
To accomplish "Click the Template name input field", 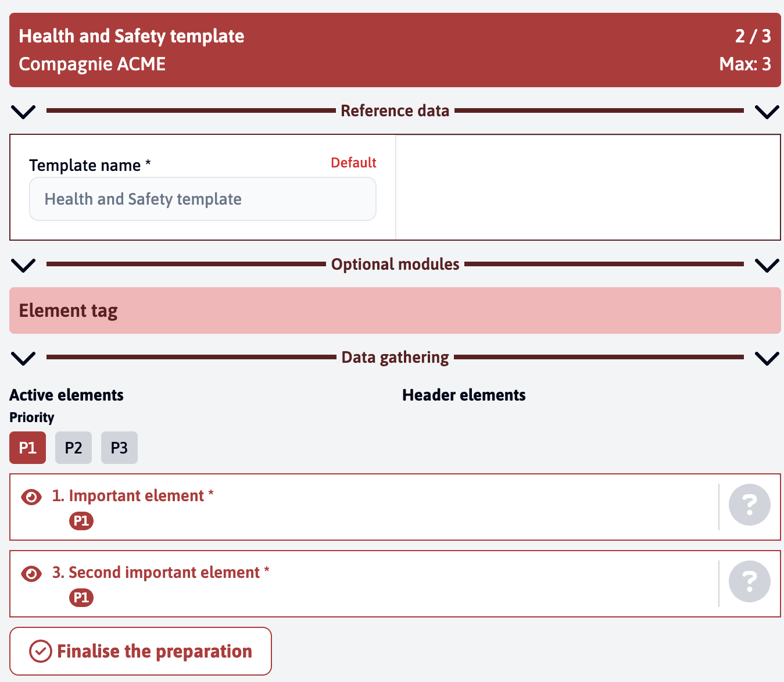I will pyautogui.click(x=202, y=199).
